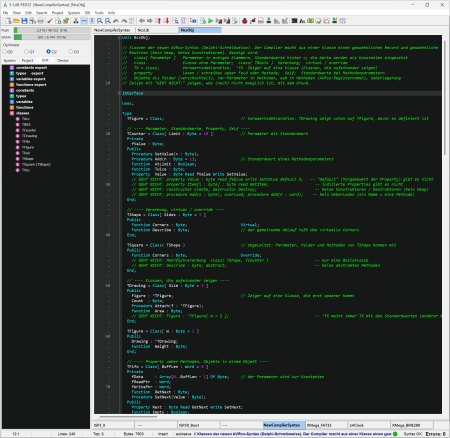Select 'TSquare (TShape)' in the tree
Image resolution: width=450 pixels, height=438 pixels.
click(36, 164)
